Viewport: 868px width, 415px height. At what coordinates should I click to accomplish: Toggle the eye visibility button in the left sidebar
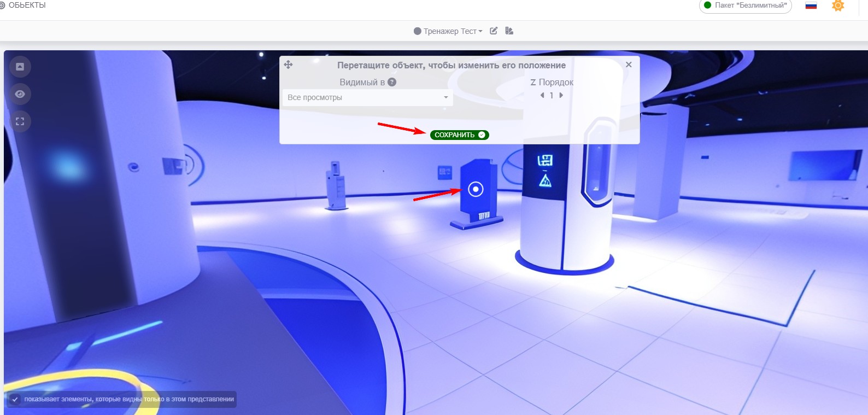tap(20, 94)
